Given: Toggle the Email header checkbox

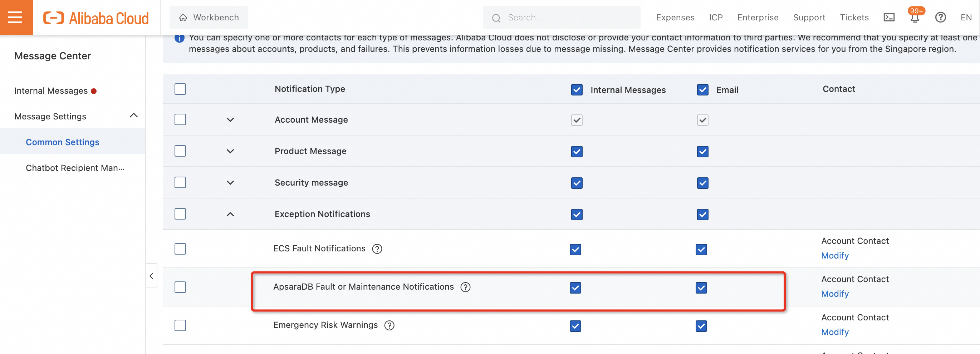Looking at the screenshot, I should click(x=702, y=90).
